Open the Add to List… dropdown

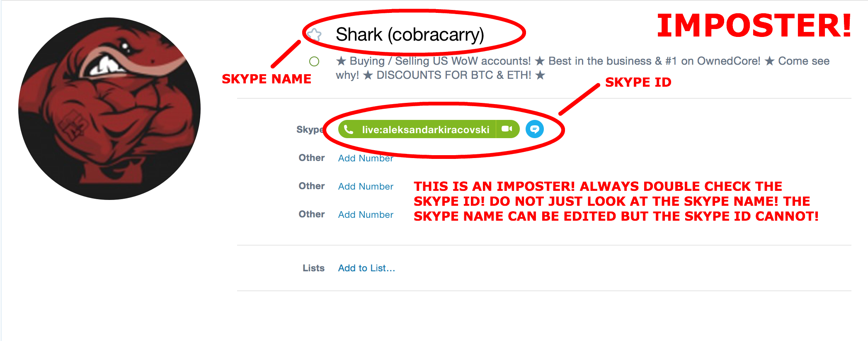pos(366,268)
